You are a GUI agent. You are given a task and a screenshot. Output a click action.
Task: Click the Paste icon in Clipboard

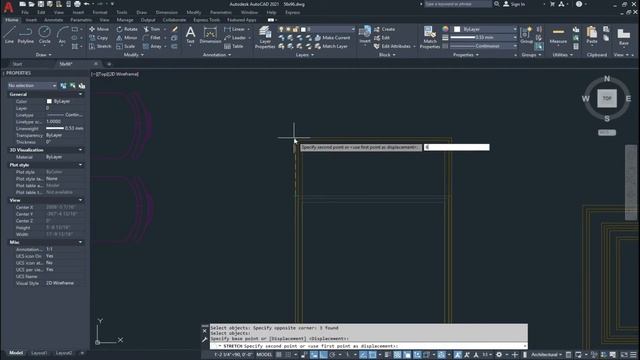click(592, 35)
